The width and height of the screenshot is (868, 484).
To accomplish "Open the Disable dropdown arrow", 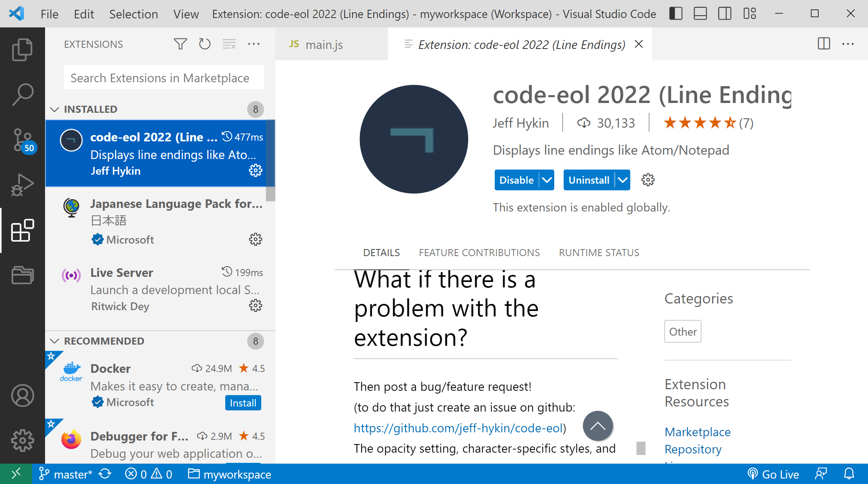I will [547, 180].
